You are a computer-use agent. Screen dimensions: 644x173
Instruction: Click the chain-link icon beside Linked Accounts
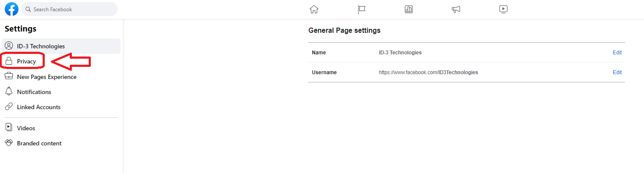9,107
